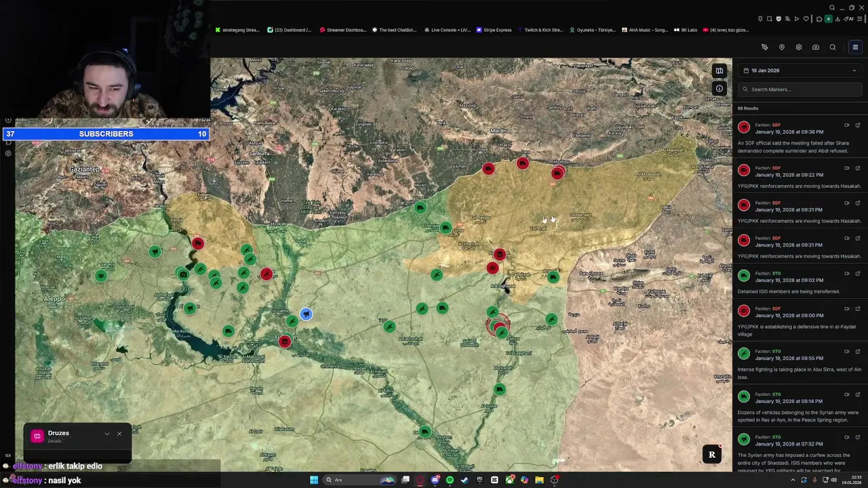Open File Explorer from the taskbar
This screenshot has width=868, height=488.
539,480
